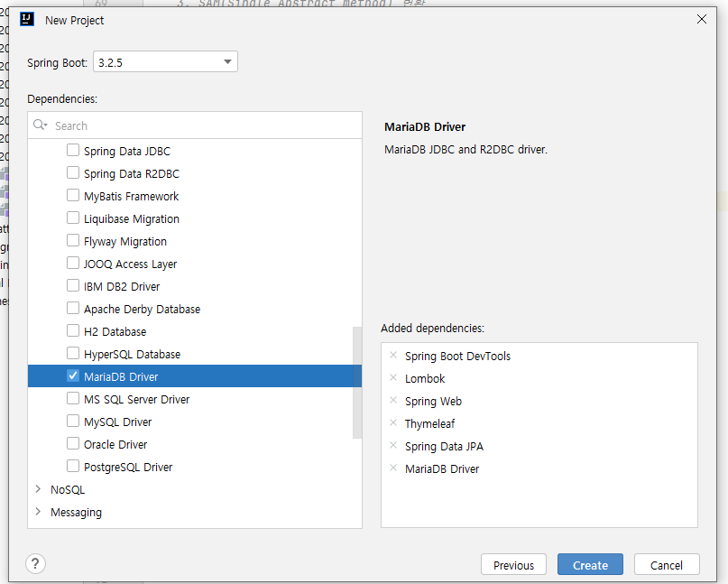The image size is (728, 584).
Task: Click the Create button
Action: (590, 564)
